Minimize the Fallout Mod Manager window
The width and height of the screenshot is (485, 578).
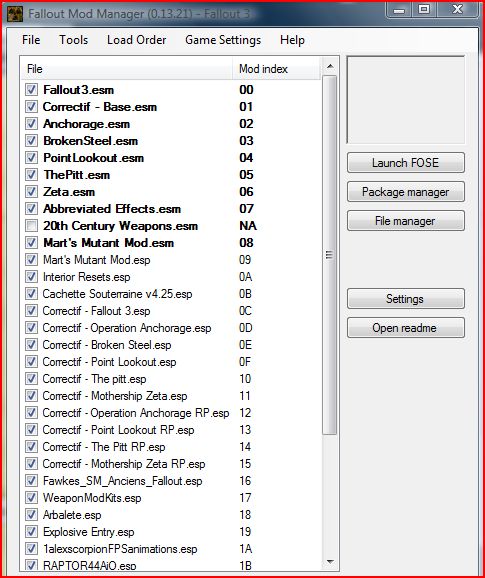tap(398, 10)
